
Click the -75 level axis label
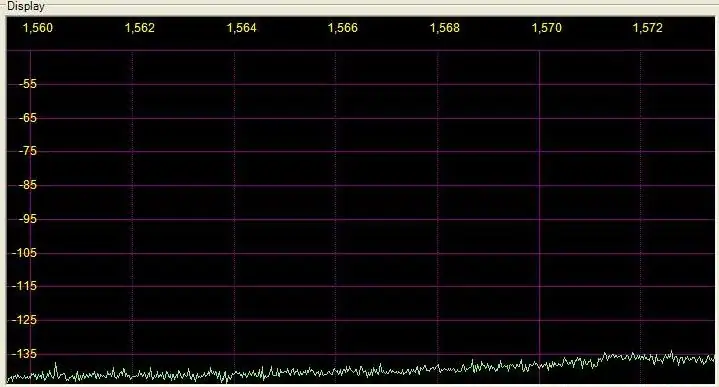pos(28,151)
